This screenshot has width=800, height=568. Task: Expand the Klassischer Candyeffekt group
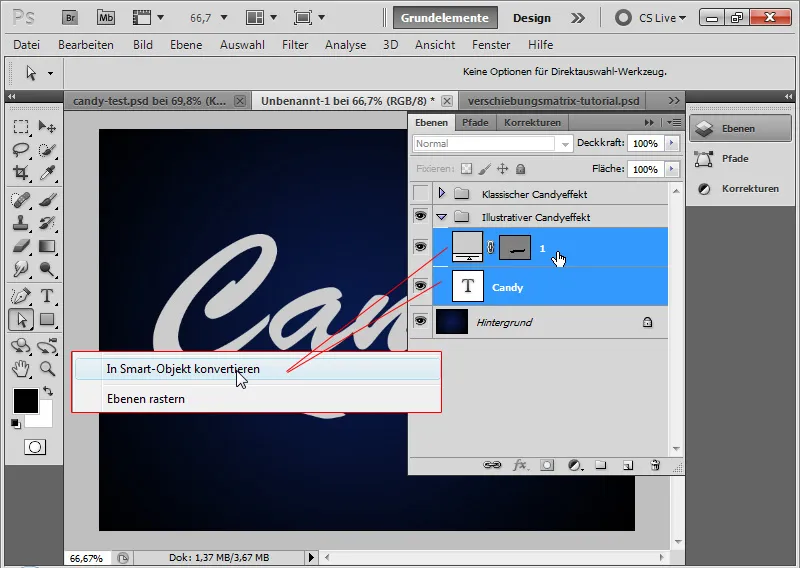[x=442, y=193]
